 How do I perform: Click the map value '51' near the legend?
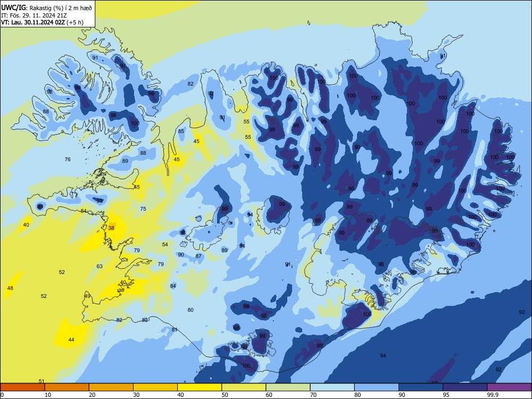click(x=41, y=381)
